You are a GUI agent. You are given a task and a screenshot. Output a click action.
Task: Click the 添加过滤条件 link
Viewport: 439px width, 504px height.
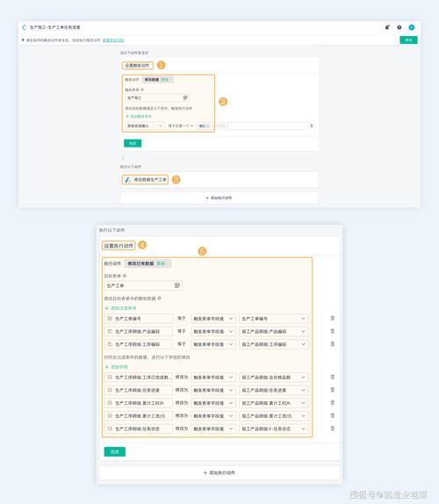pos(121,308)
